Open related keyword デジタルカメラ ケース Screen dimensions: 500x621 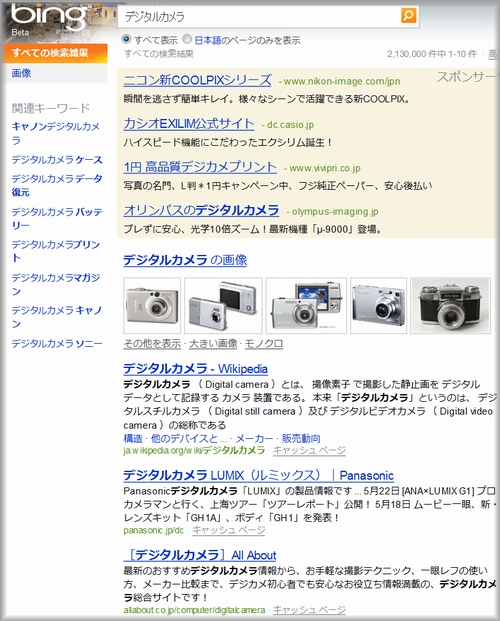[x=57, y=160]
